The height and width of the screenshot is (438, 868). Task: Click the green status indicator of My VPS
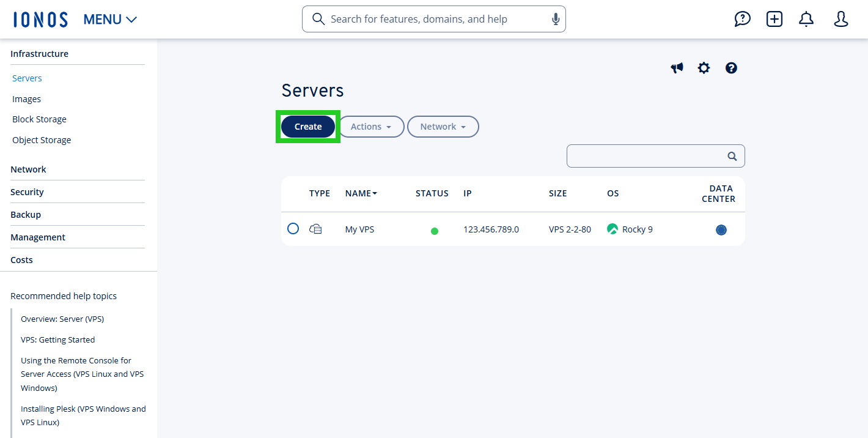tap(435, 231)
